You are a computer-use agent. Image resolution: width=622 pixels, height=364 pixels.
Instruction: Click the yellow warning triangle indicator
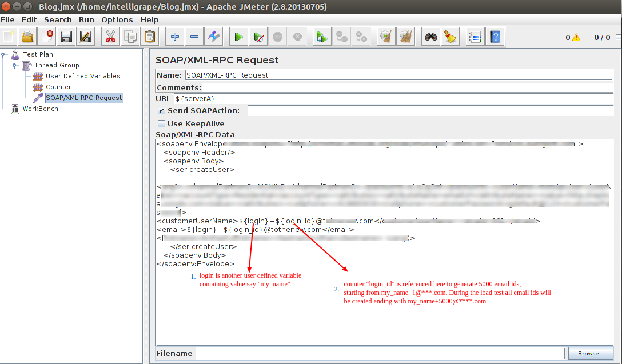coord(576,37)
